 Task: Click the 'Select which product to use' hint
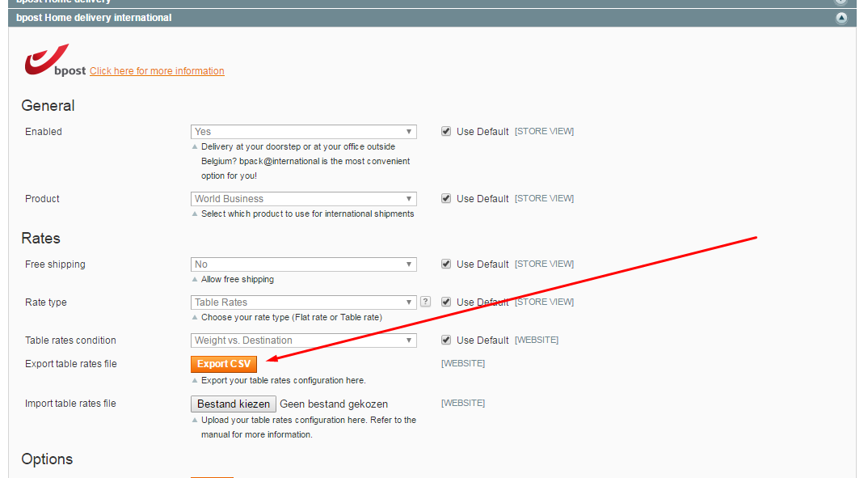(307, 214)
